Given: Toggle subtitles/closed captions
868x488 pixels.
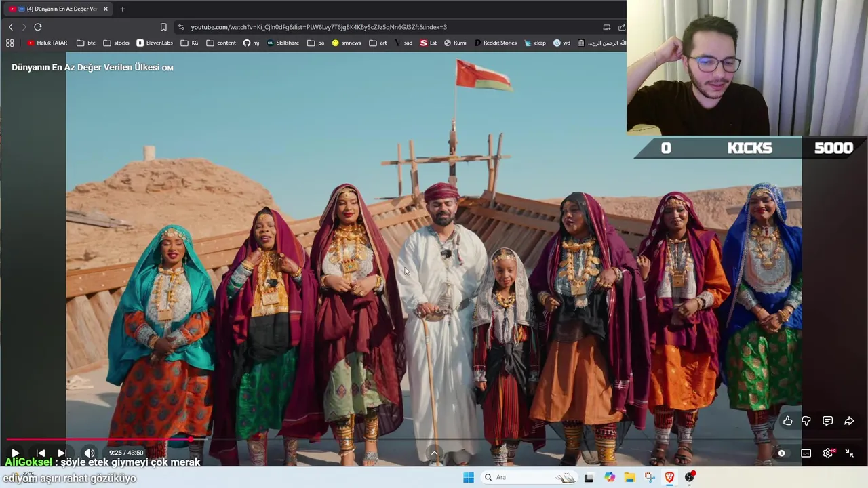Looking at the screenshot, I should click(806, 453).
